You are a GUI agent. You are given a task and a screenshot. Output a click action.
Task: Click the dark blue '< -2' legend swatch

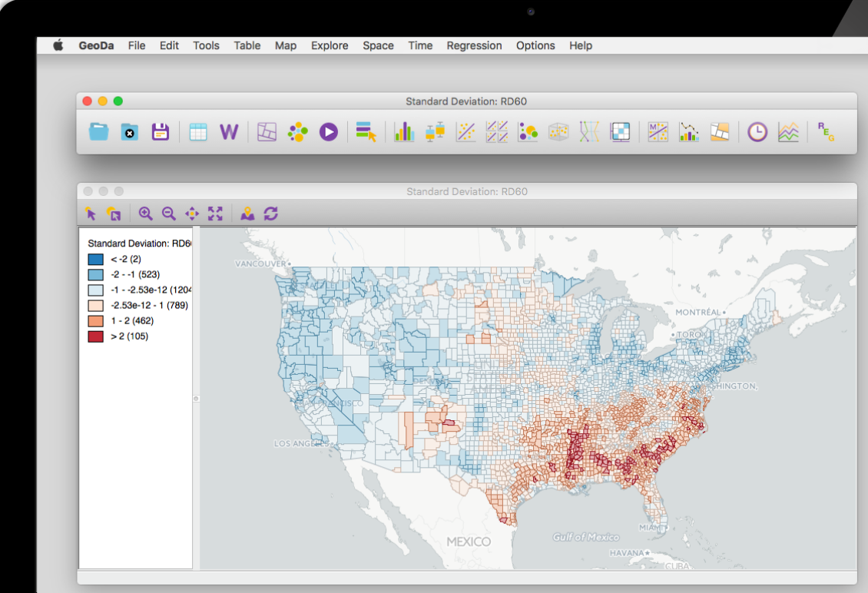click(x=95, y=260)
